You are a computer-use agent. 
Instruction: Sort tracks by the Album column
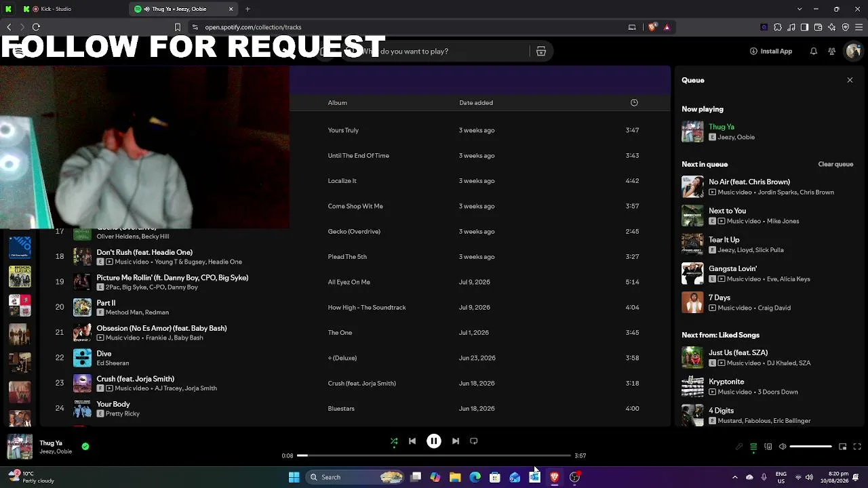click(x=337, y=103)
